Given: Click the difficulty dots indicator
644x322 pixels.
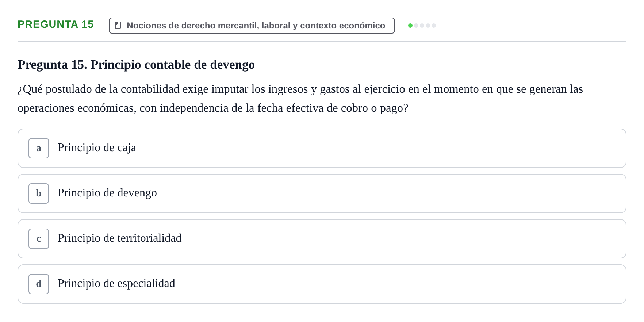Looking at the screenshot, I should (422, 26).
